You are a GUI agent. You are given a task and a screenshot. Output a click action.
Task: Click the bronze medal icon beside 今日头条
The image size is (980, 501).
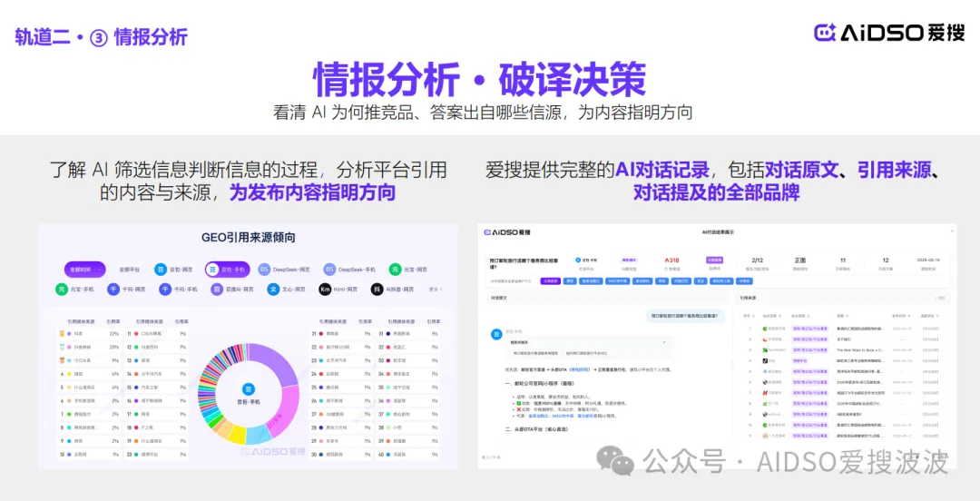coord(63,361)
